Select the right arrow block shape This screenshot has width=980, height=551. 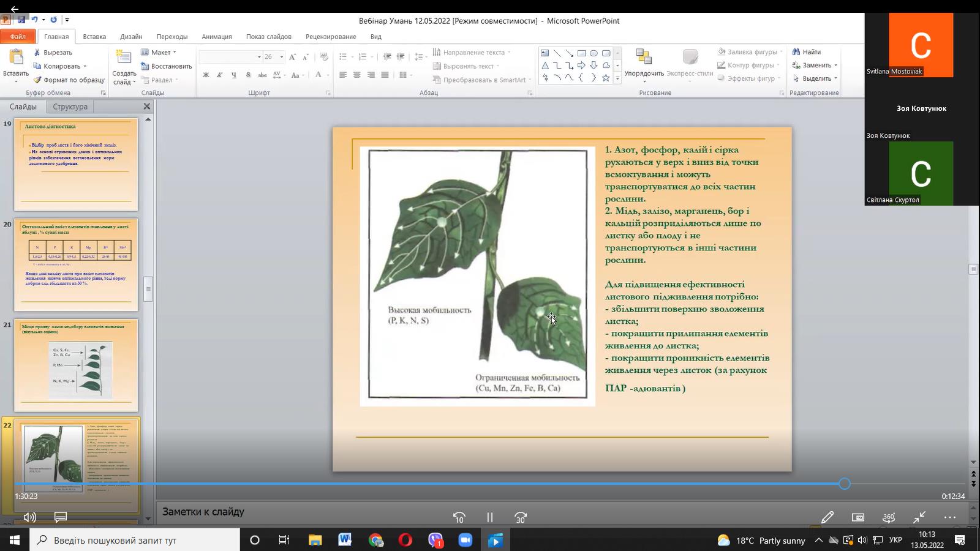point(581,66)
